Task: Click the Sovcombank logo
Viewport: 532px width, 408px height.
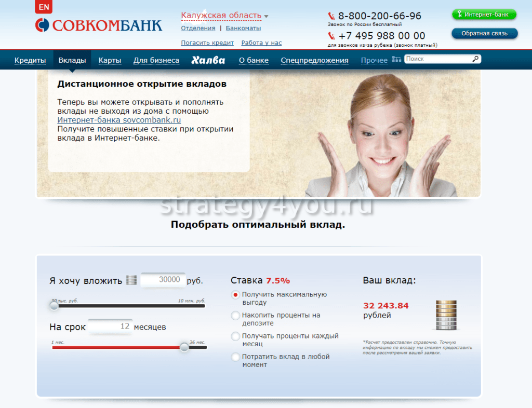Action: click(99, 25)
